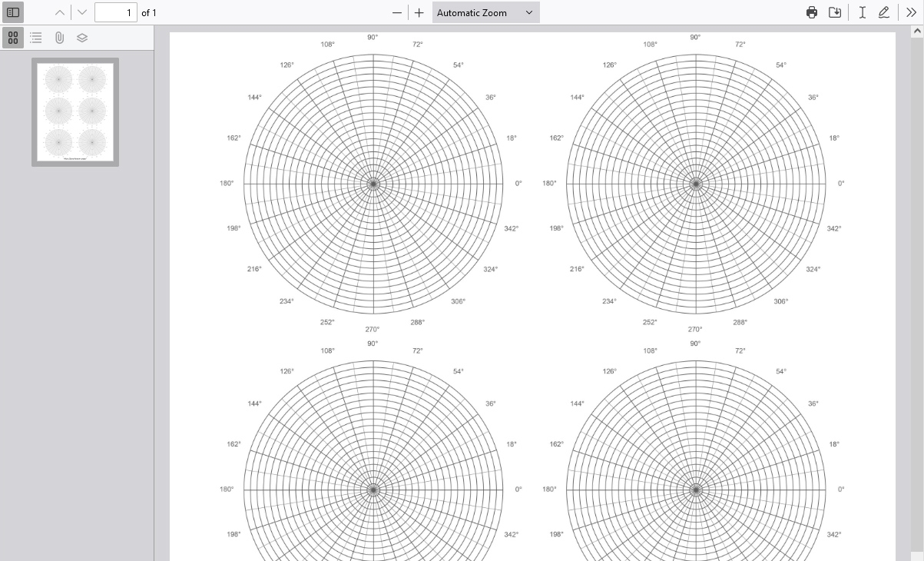Show document outline view
Viewport: 924px width, 561px height.
click(x=36, y=37)
